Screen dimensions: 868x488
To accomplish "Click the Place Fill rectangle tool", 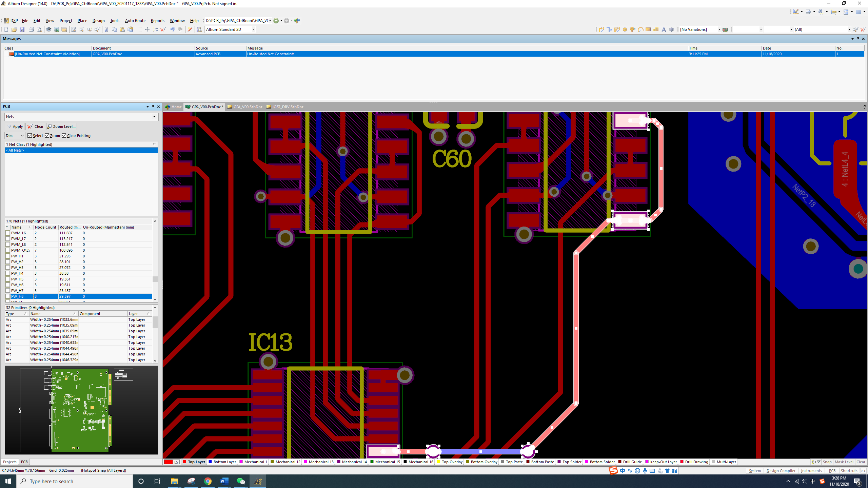I will click(648, 30).
